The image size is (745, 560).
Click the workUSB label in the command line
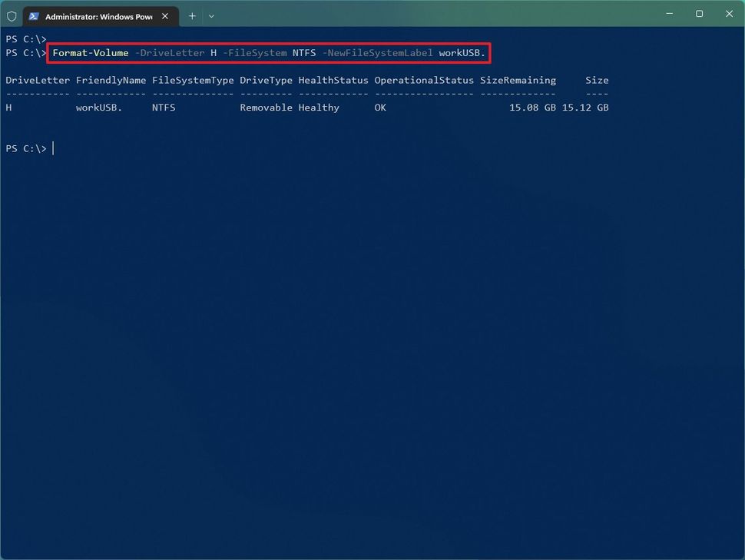(462, 53)
